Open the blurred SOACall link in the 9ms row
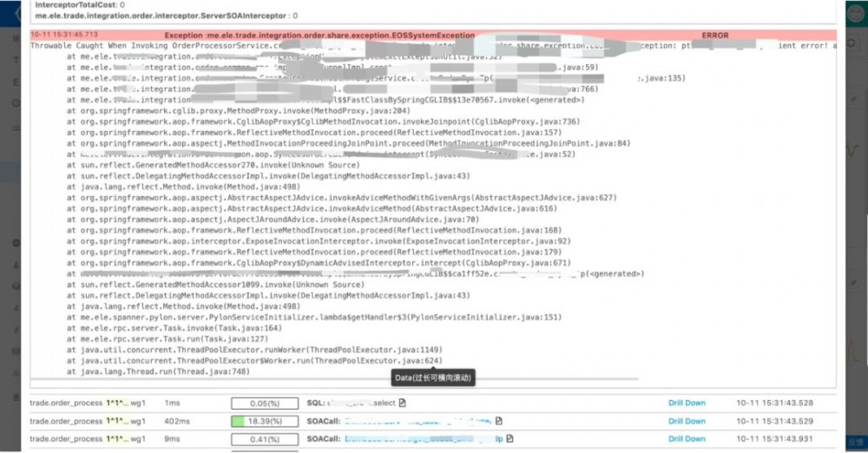The width and height of the screenshot is (868, 453). [x=424, y=438]
